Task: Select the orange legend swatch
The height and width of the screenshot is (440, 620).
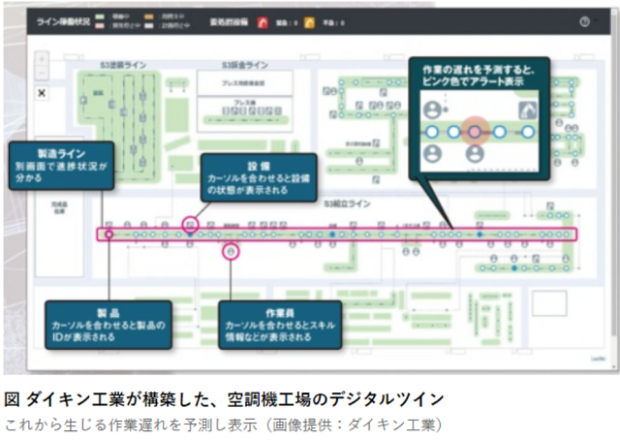Action: pyautogui.click(x=149, y=17)
